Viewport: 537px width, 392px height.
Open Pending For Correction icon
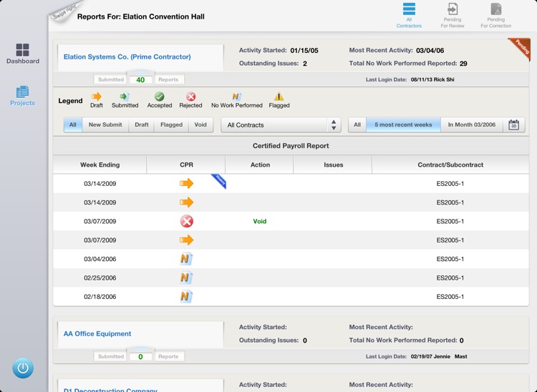(x=496, y=16)
